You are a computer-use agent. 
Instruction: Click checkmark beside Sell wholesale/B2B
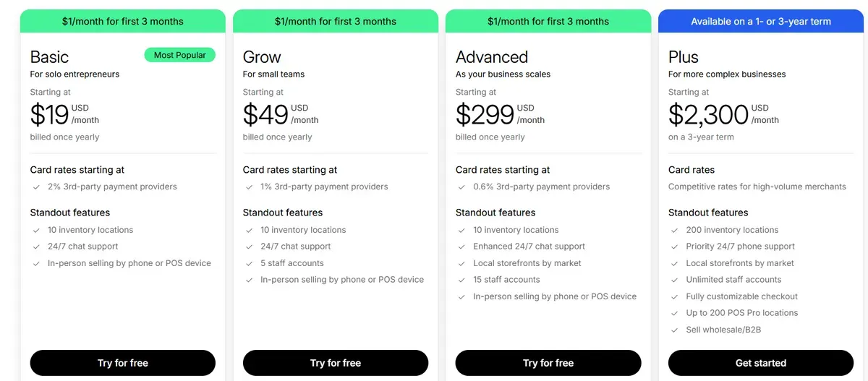674,330
